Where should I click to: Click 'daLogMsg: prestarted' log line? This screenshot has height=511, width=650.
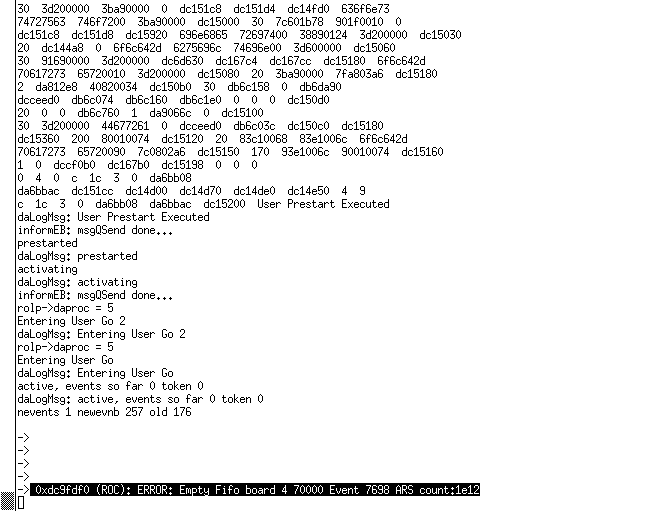[78, 256]
